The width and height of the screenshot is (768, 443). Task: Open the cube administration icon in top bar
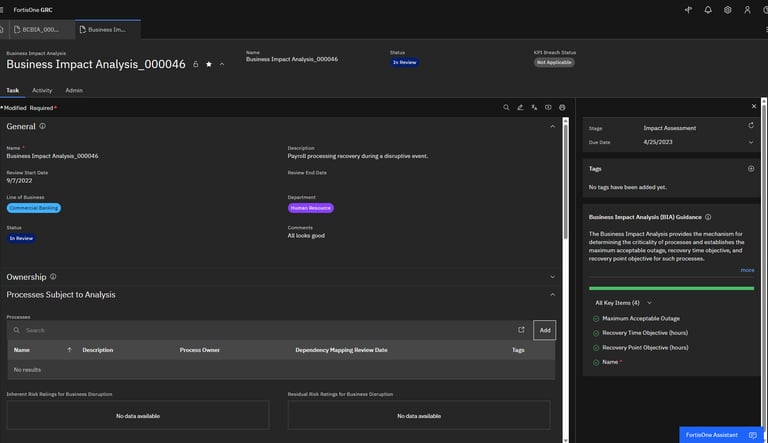click(727, 10)
